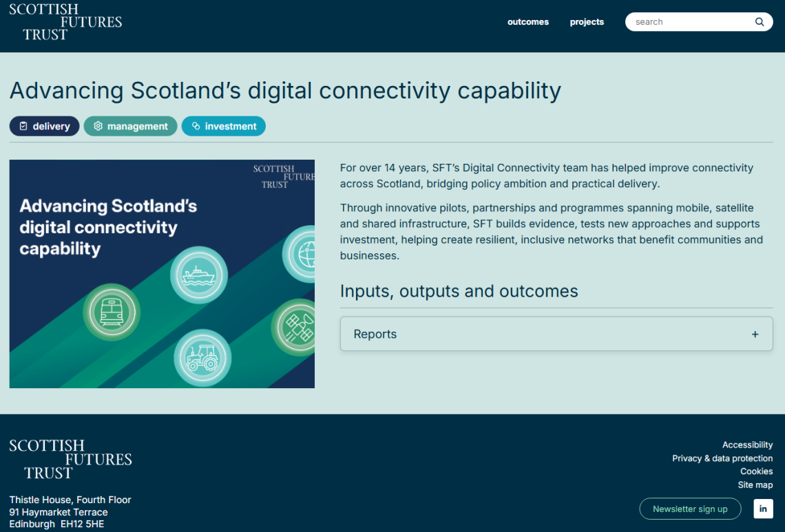This screenshot has width=785, height=532.
Task: Click the 'Thistle House, Fourth Floor' address line
Action: 70,500
